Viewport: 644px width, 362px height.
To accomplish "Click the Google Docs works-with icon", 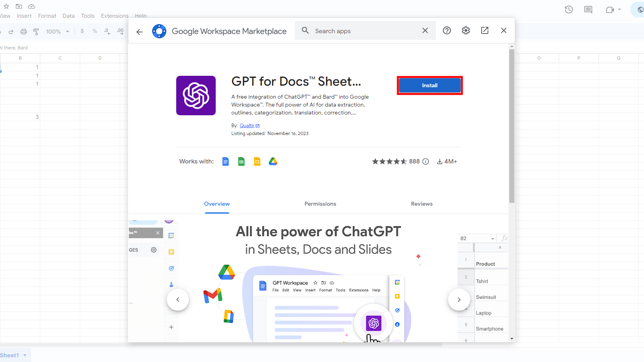I will point(226,161).
